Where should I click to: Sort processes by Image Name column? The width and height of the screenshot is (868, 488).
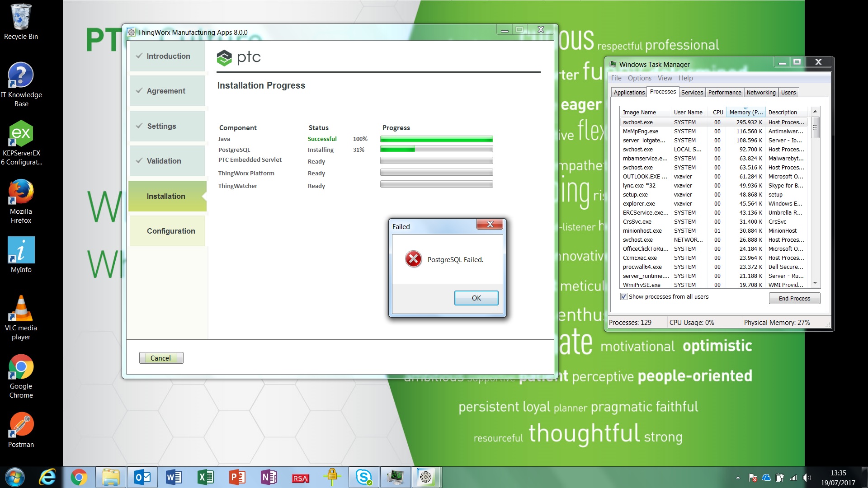[646, 112]
